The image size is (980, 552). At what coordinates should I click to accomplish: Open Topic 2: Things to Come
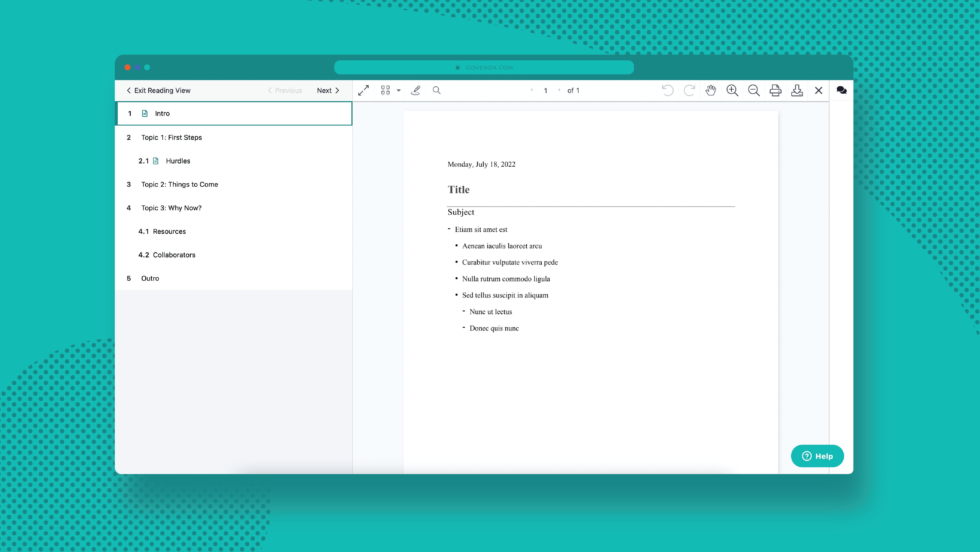[179, 184]
